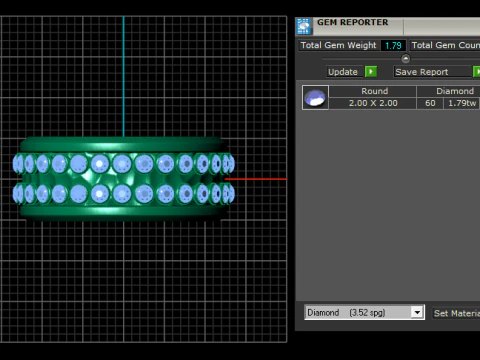
Task: Select the Diamond material cell
Action: [x=449, y=91]
